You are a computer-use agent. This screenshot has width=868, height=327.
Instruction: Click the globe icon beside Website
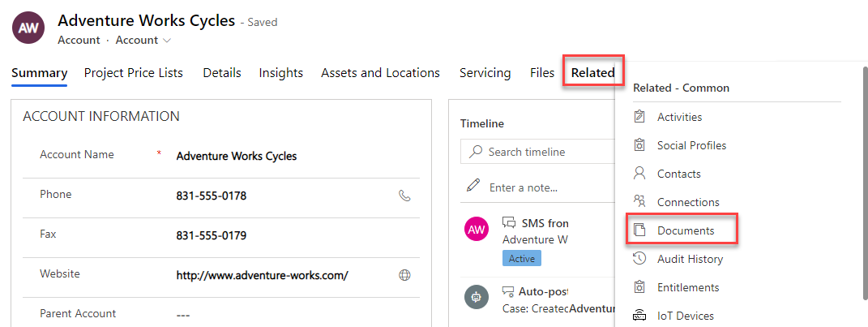pyautogui.click(x=404, y=275)
